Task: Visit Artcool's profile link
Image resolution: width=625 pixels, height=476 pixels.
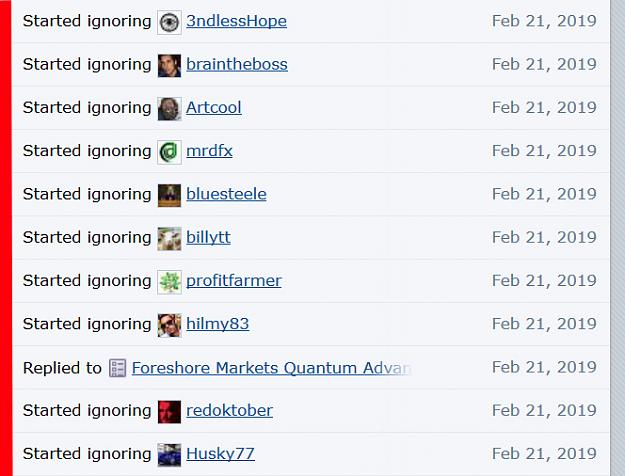Action: 214,108
